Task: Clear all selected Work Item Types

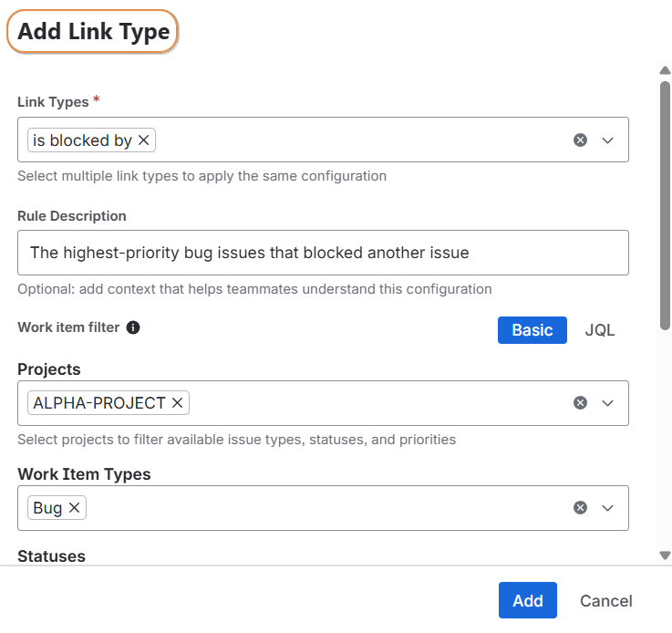Action: coord(580,508)
